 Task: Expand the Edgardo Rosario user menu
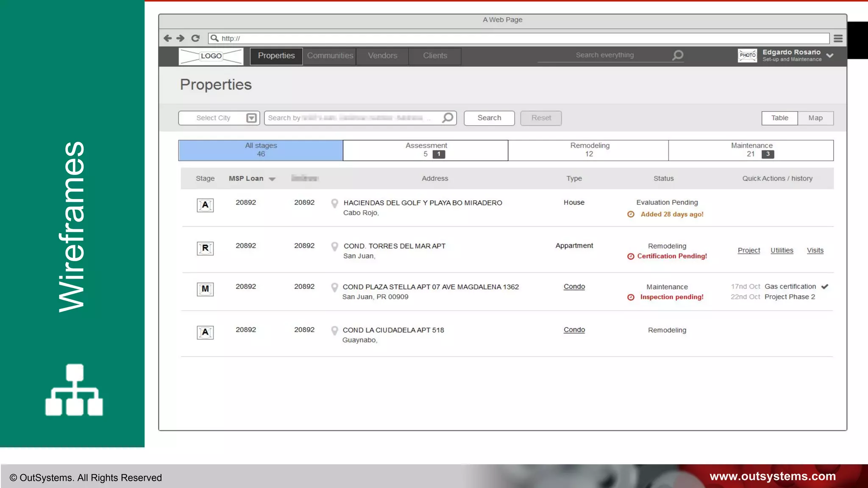coord(830,55)
